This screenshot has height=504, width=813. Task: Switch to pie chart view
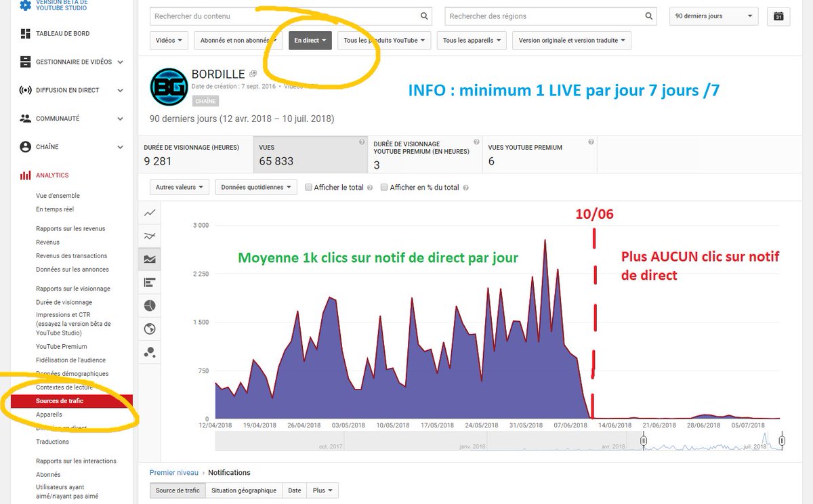150,306
